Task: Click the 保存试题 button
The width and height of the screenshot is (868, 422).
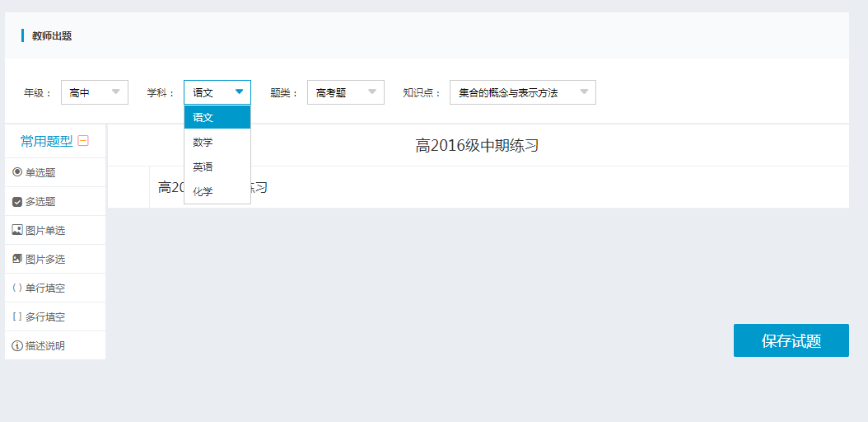Action: 791,340
